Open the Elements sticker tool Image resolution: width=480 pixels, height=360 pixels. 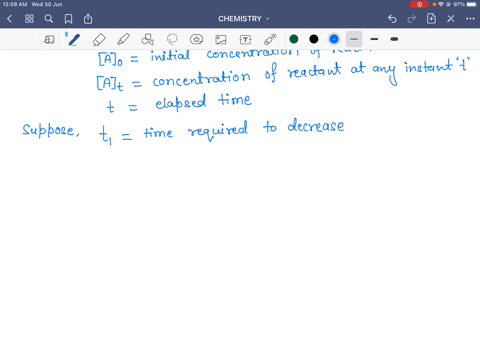tap(196, 39)
